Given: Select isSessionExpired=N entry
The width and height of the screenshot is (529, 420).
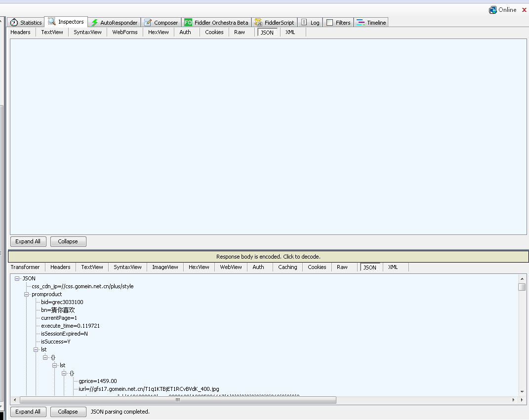Looking at the screenshot, I should [x=64, y=334].
